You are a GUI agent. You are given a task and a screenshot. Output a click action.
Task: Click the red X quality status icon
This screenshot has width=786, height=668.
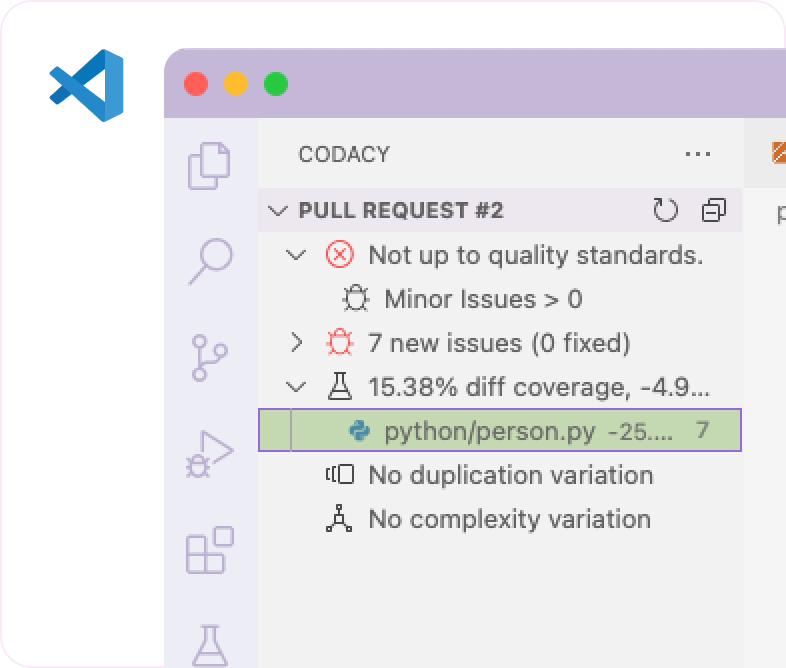pos(339,255)
